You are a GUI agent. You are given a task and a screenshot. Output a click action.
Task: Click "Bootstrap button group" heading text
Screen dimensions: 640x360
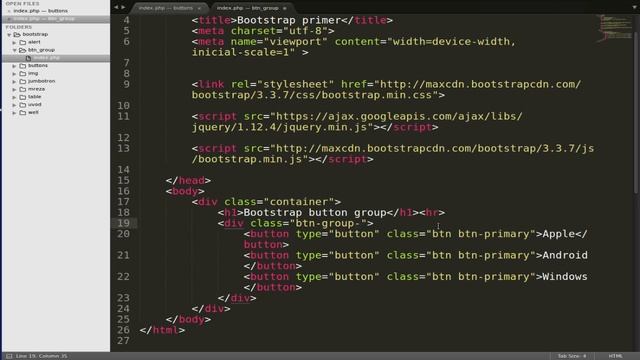click(315, 213)
